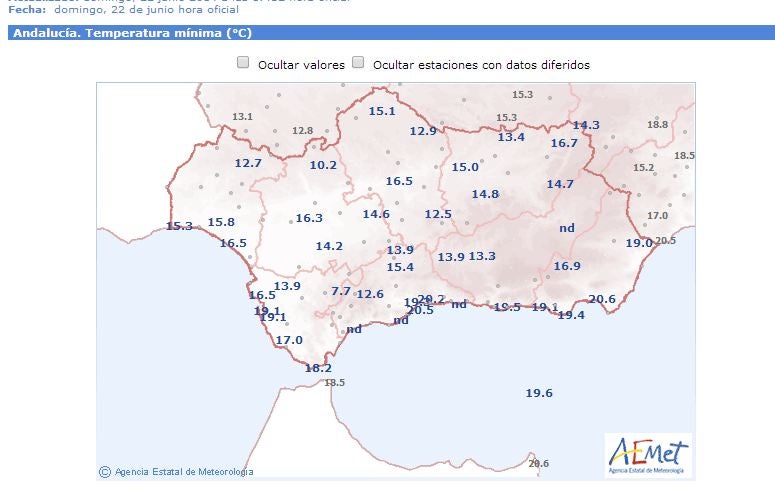Open the 15.1 station at map top
Screen dimensions: 775x488
point(382,111)
